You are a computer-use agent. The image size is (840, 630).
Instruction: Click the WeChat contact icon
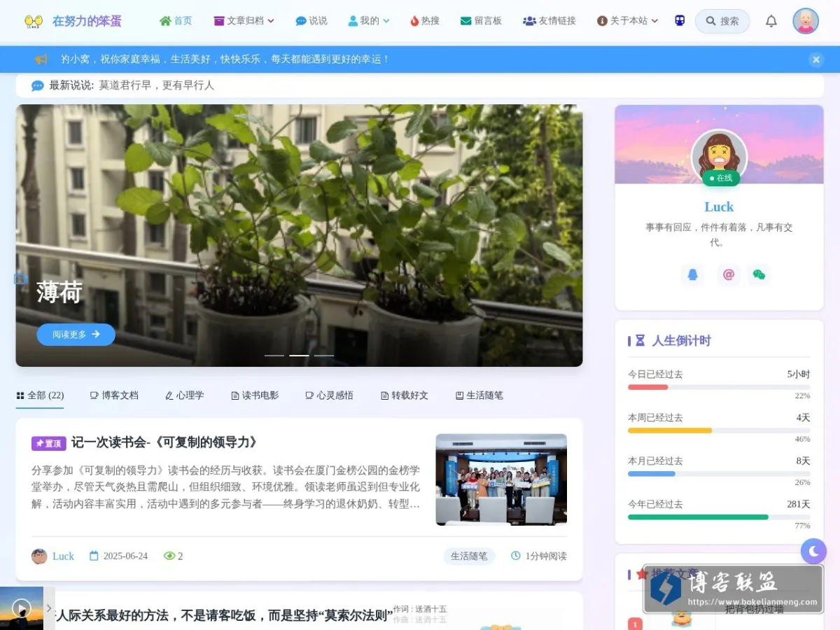[759, 274]
